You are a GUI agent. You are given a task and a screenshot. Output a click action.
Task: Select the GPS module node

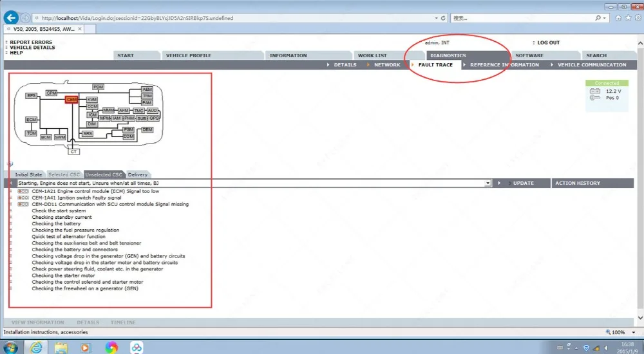pyautogui.click(x=154, y=118)
